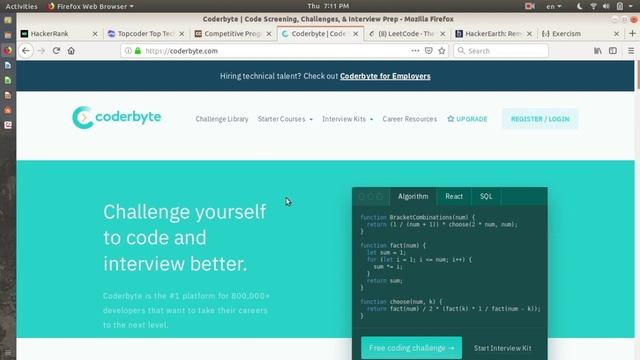The height and width of the screenshot is (360, 640).
Task: Open Career Resources link
Action: click(x=409, y=119)
